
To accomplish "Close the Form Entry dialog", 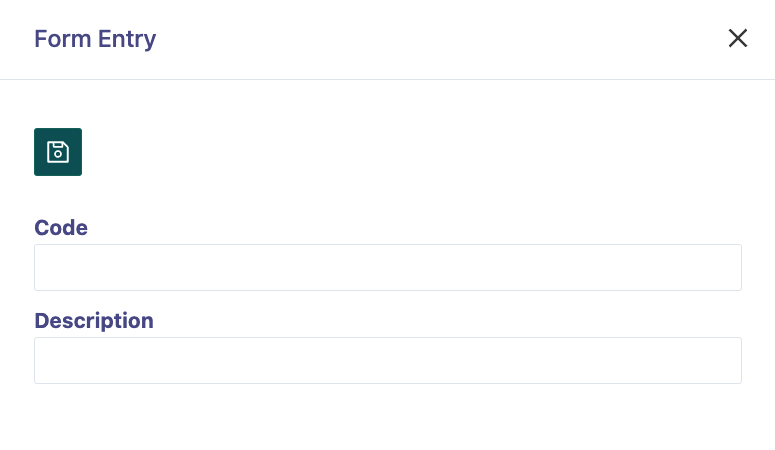I will pos(738,38).
